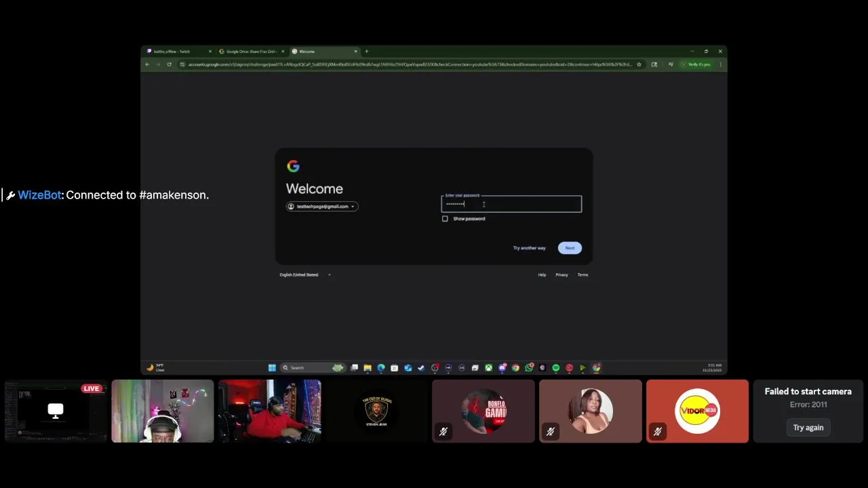The width and height of the screenshot is (868, 488).
Task: Open Task View from the taskbar
Action: (353, 367)
